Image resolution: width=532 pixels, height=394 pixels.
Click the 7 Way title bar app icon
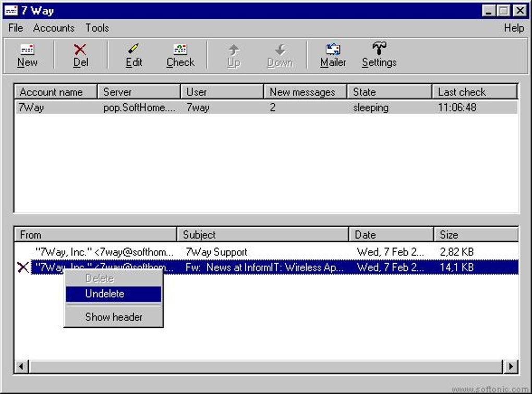point(11,10)
